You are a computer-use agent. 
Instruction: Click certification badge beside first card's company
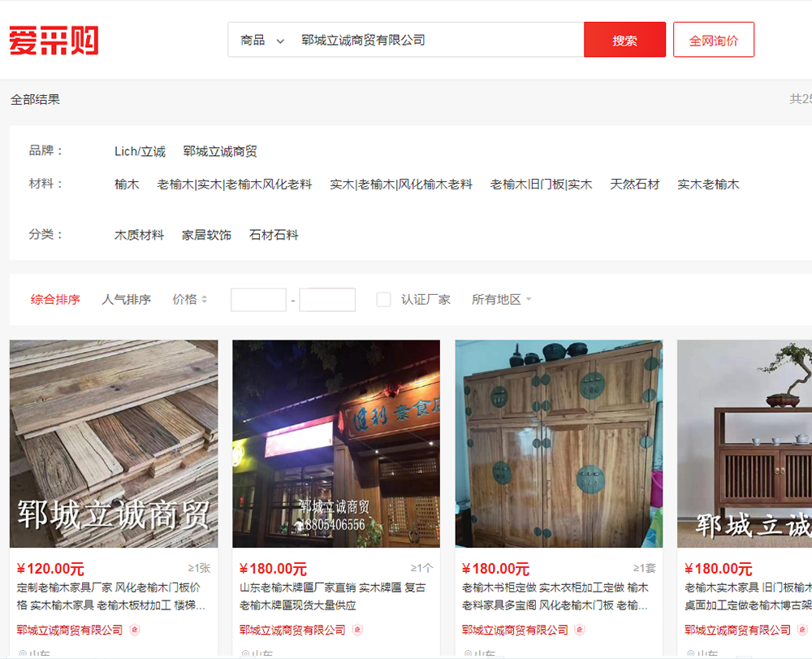[x=135, y=630]
